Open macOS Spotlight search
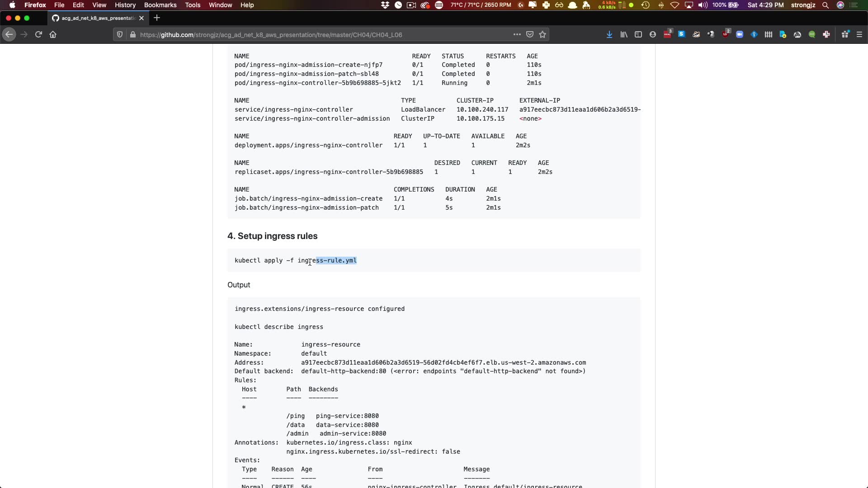The width and height of the screenshot is (868, 488). coord(826,5)
